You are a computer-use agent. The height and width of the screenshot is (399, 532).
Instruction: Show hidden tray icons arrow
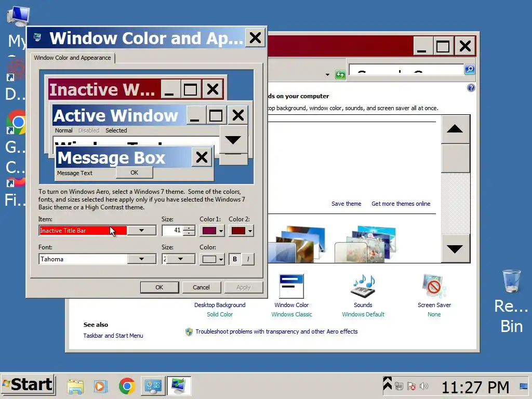pos(388,384)
